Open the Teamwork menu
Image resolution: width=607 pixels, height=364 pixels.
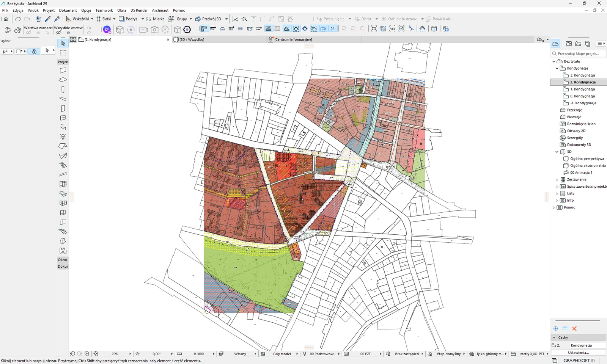tap(104, 10)
